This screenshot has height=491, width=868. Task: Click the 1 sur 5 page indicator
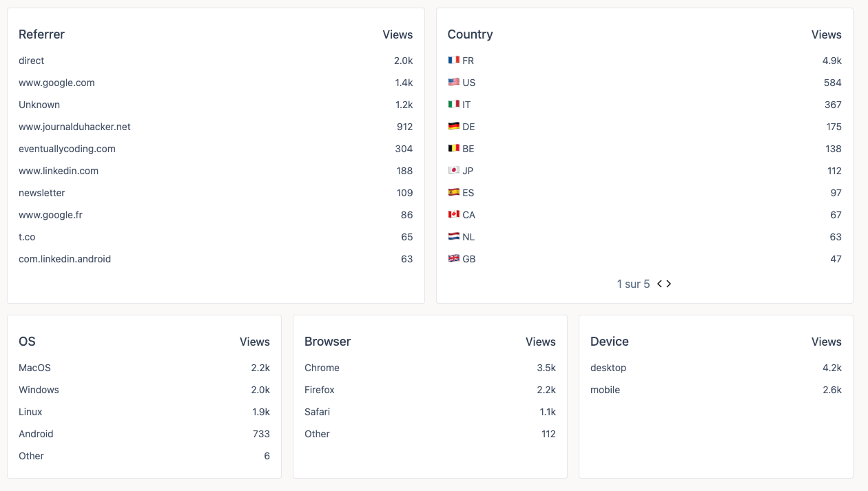tap(633, 284)
